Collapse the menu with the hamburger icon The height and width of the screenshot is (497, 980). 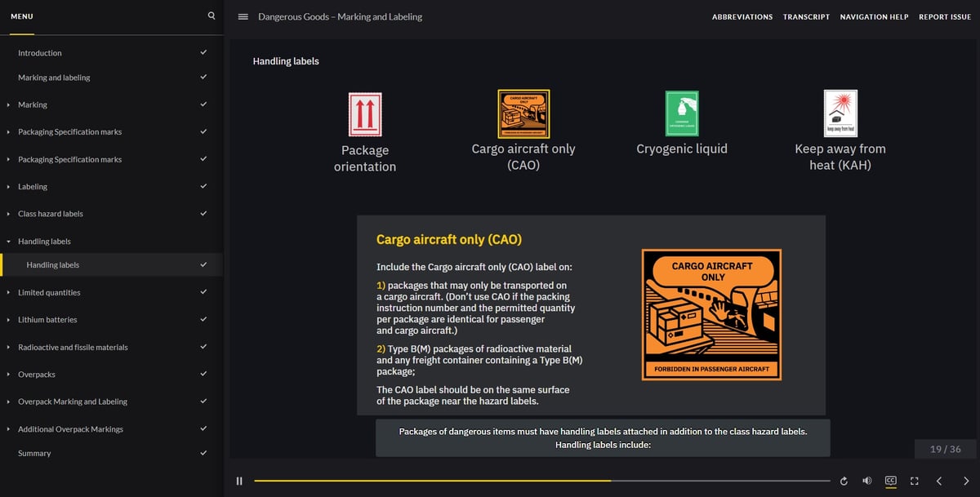click(x=243, y=16)
